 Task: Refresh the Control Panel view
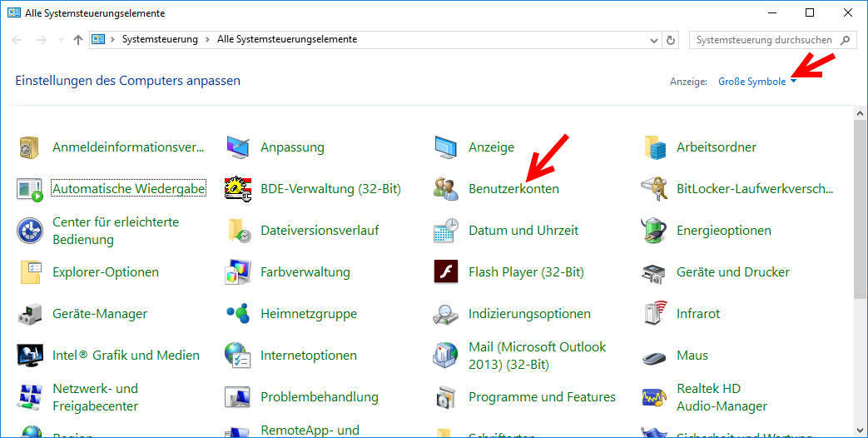[x=672, y=40]
